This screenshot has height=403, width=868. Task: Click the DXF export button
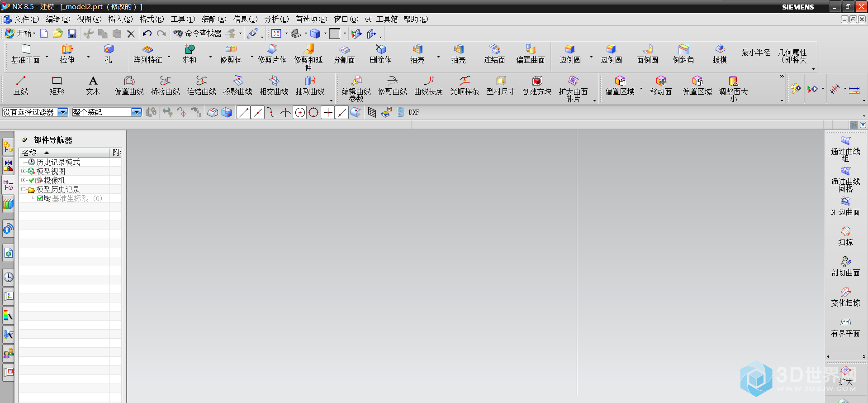coord(414,112)
